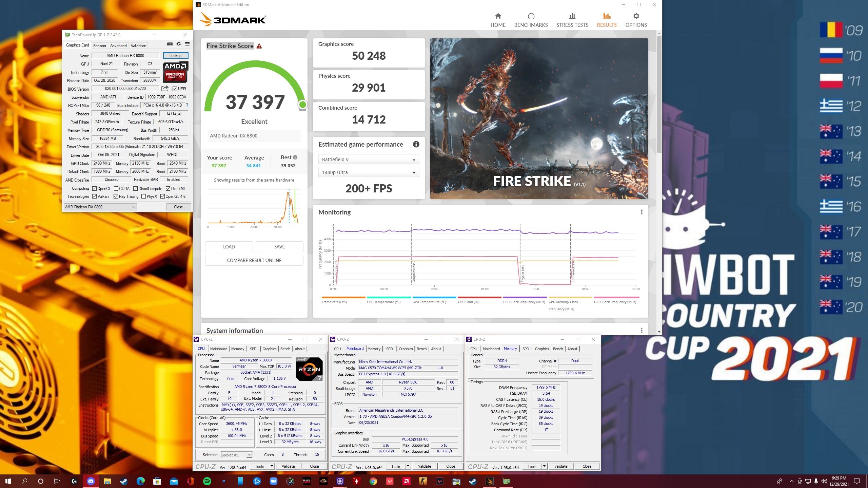
Task: Open the SPD tab in CPU-Z CPU window
Action: click(x=253, y=349)
